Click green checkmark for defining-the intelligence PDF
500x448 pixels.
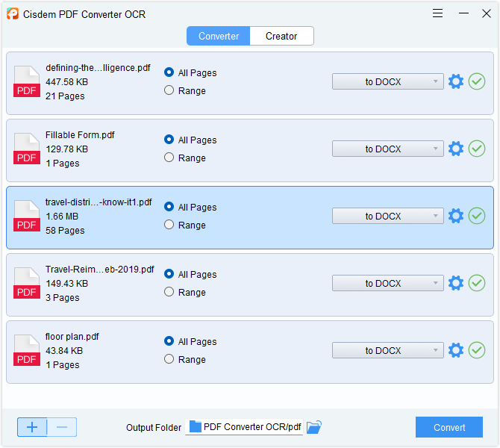477,82
